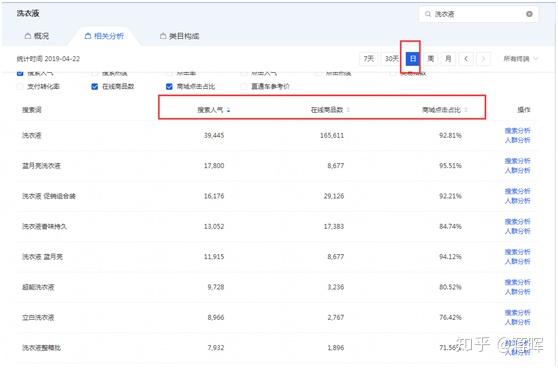Open the 类目构成 tab
558x368 pixels.
179,36
